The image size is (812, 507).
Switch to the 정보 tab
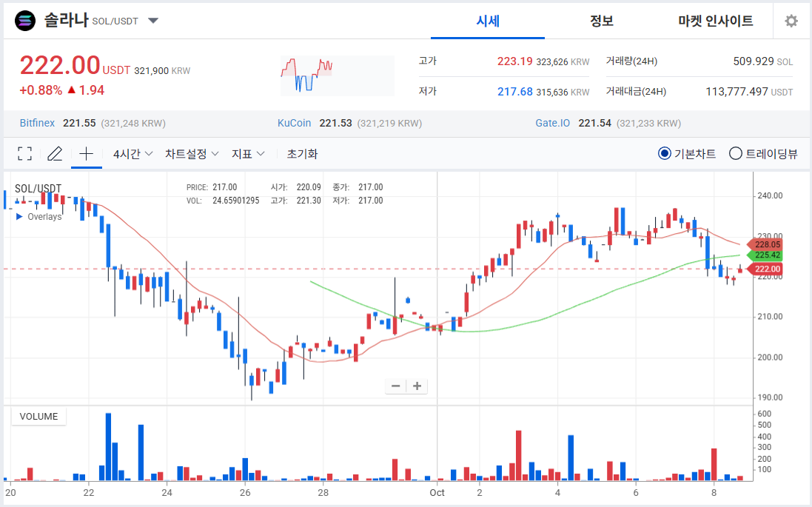click(601, 21)
